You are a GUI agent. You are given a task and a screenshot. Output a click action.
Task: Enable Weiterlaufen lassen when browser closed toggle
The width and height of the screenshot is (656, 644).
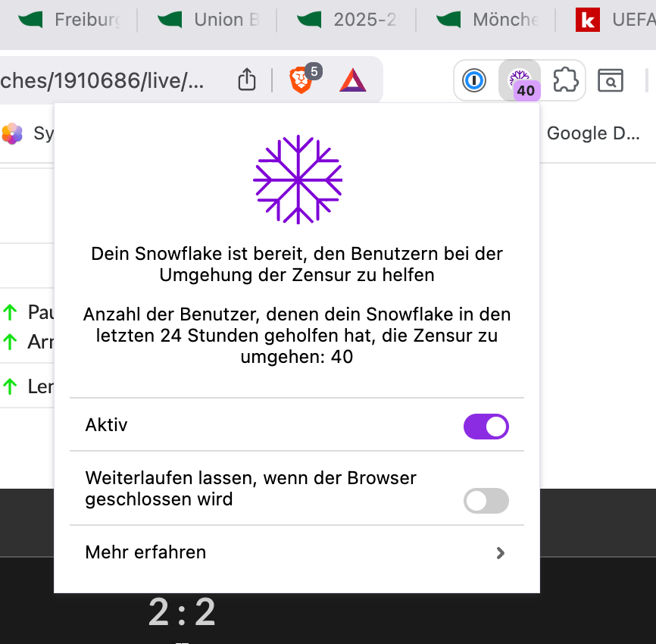point(486,501)
